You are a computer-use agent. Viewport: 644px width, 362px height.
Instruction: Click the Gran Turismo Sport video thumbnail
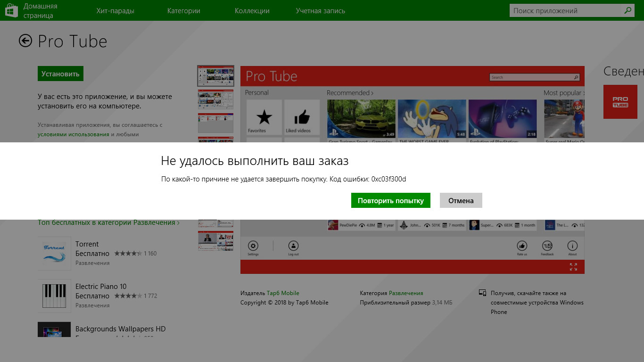pyautogui.click(x=362, y=118)
